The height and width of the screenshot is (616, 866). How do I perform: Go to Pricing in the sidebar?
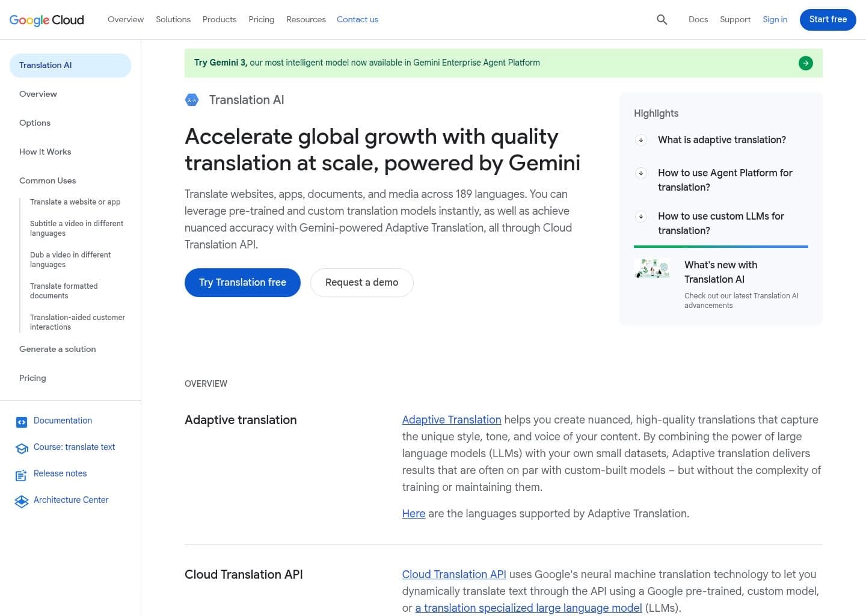click(x=32, y=378)
